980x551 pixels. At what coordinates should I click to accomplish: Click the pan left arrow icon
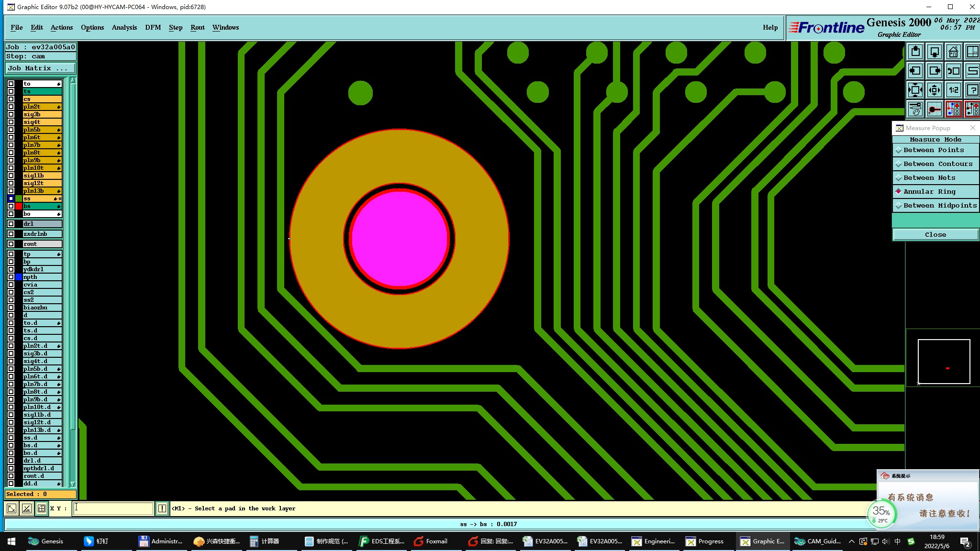coord(915,71)
